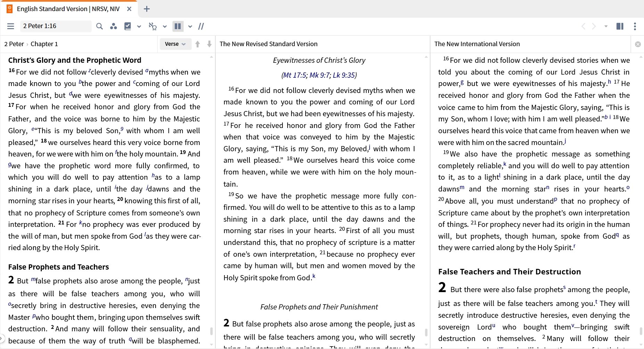
Task: Click ESV column scrollbar thumb
Action: [x=211, y=331]
